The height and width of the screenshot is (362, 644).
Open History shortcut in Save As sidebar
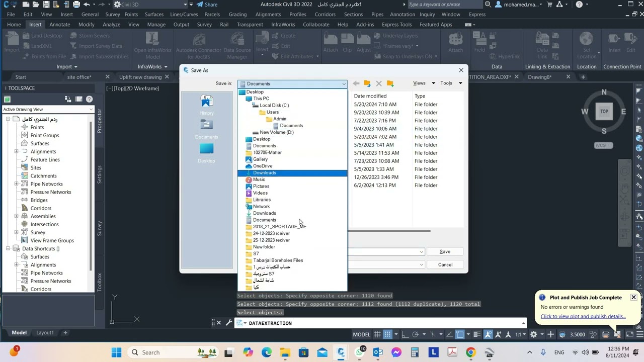point(206,105)
